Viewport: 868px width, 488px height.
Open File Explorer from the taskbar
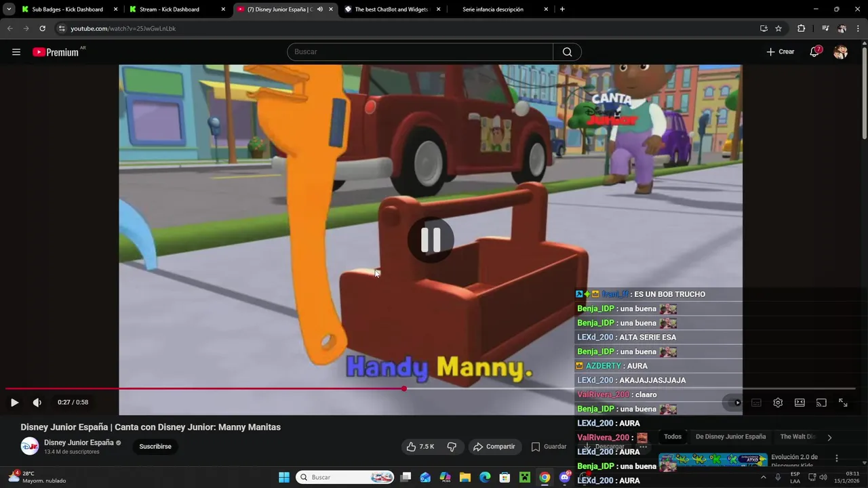(x=465, y=477)
